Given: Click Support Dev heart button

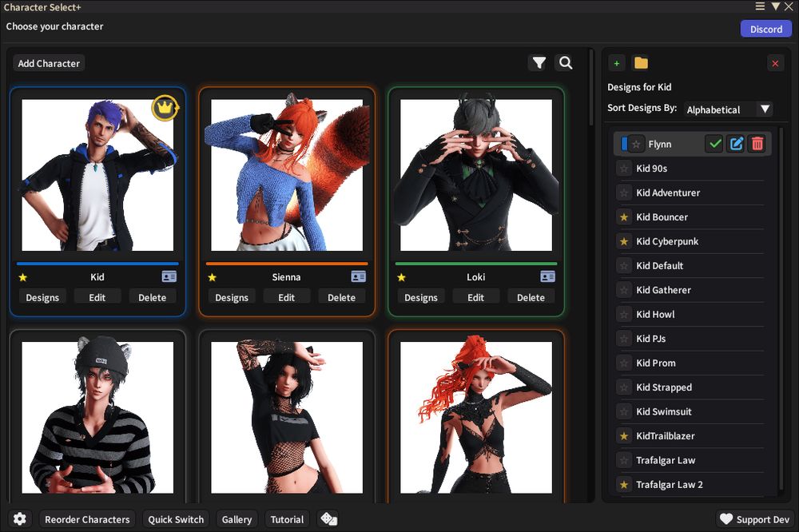Looking at the screenshot, I should pyautogui.click(x=755, y=519).
